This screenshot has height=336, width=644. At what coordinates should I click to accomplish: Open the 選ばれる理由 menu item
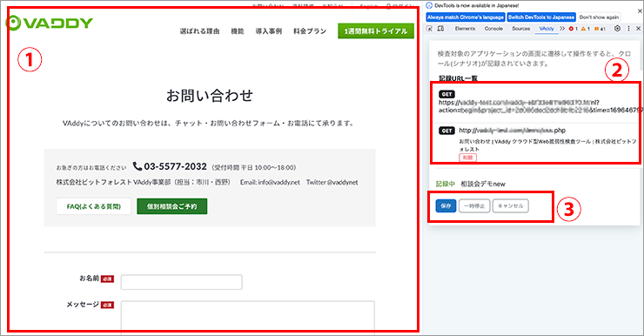point(199,31)
